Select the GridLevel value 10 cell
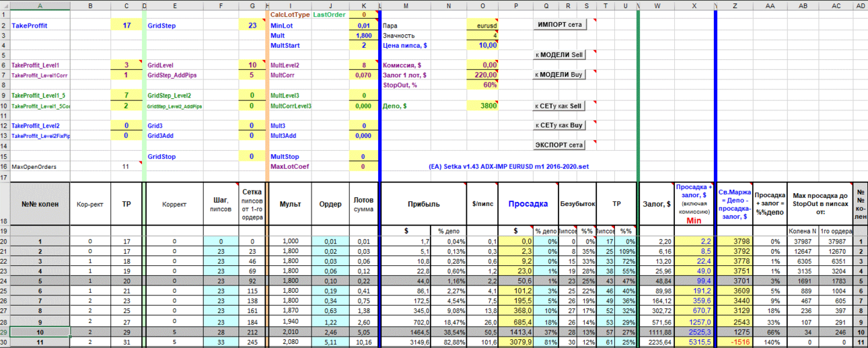868x348 pixels. pos(252,65)
